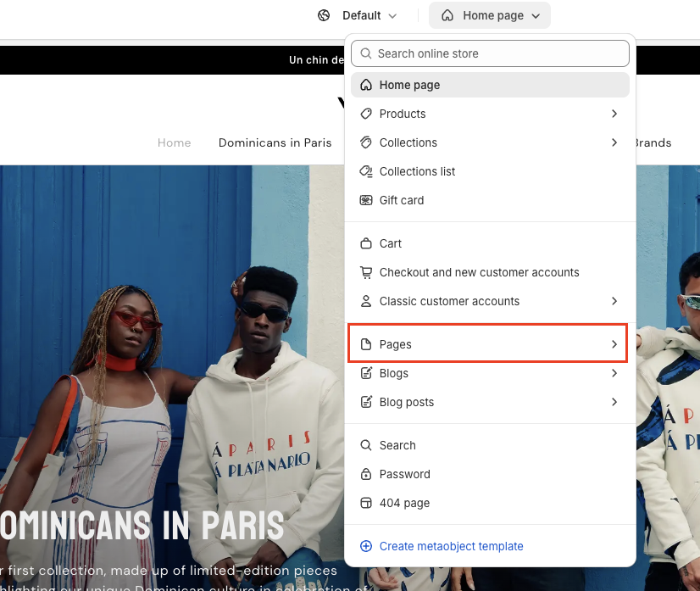Image resolution: width=700 pixels, height=591 pixels.
Task: Open the Pages template entry
Action: point(490,344)
